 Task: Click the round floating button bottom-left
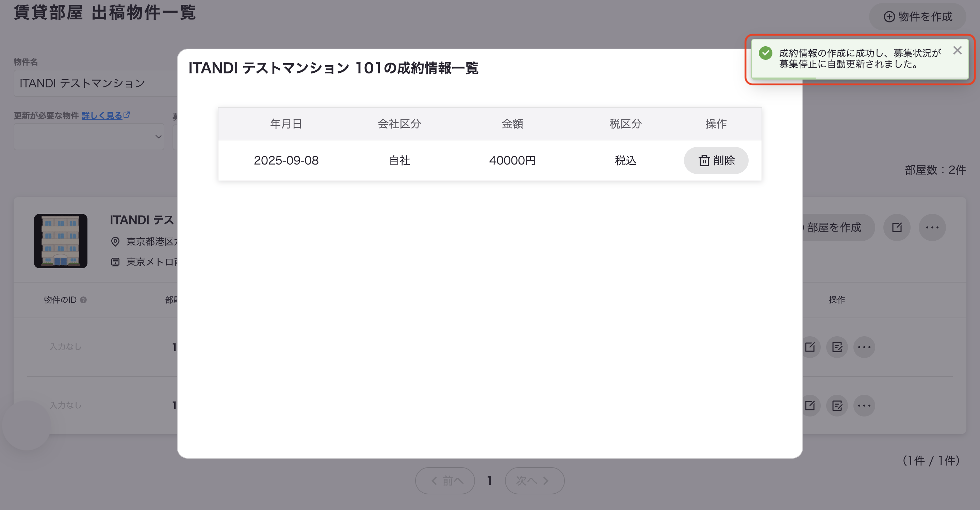coord(26,425)
